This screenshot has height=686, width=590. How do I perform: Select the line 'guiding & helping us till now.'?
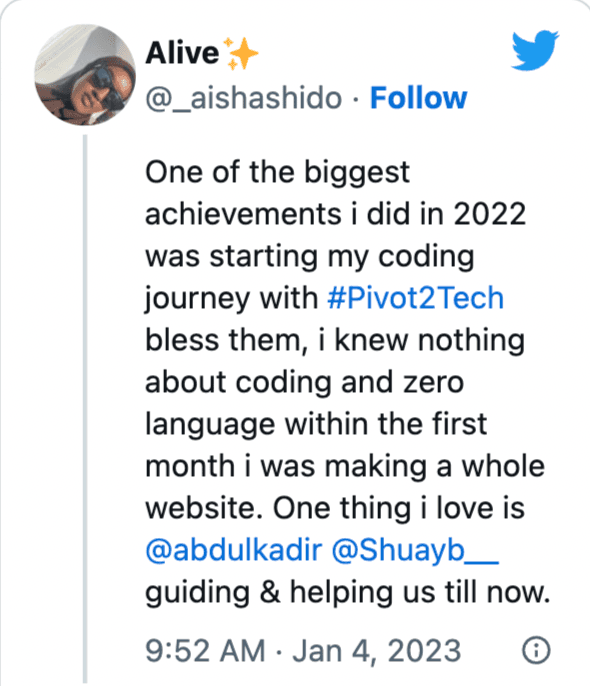348,593
